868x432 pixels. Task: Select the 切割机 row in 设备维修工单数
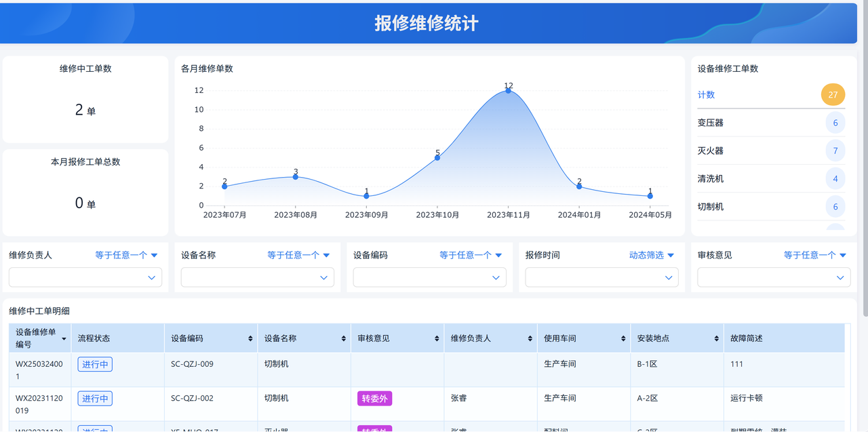(772, 206)
